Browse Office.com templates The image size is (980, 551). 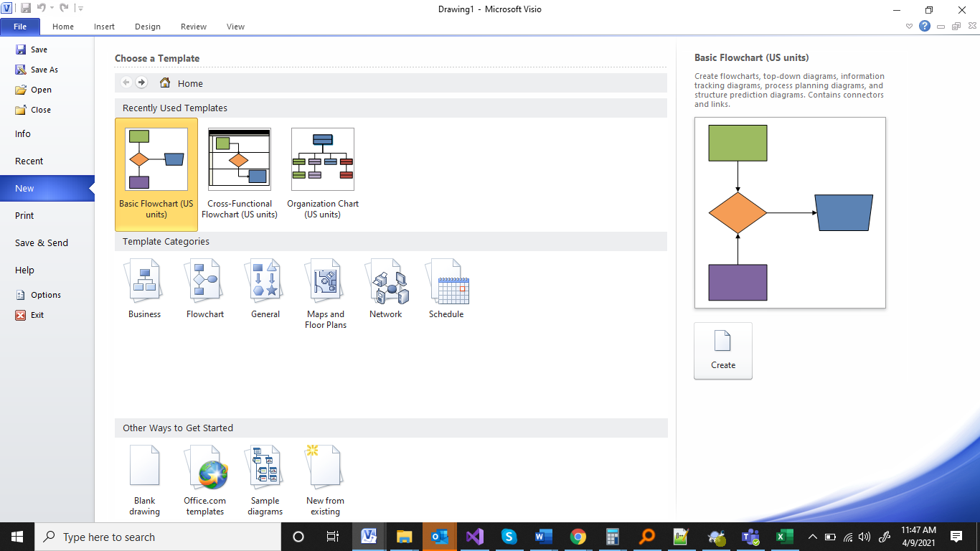[x=205, y=481]
